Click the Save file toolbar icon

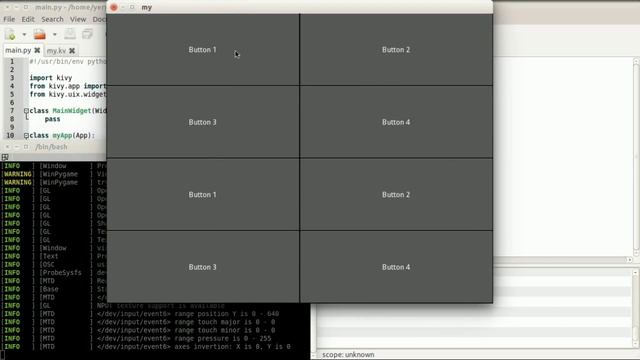click(70, 34)
